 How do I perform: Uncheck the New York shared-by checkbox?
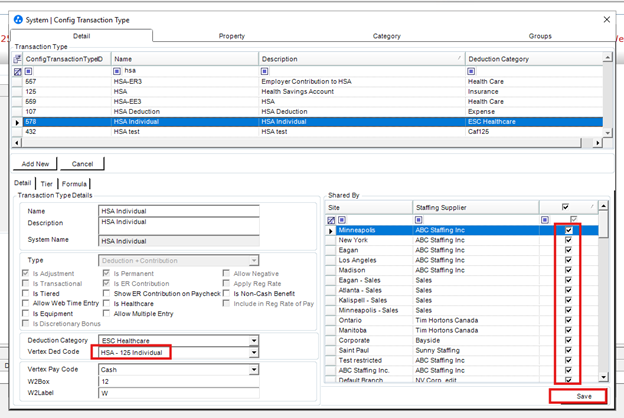[568, 240]
